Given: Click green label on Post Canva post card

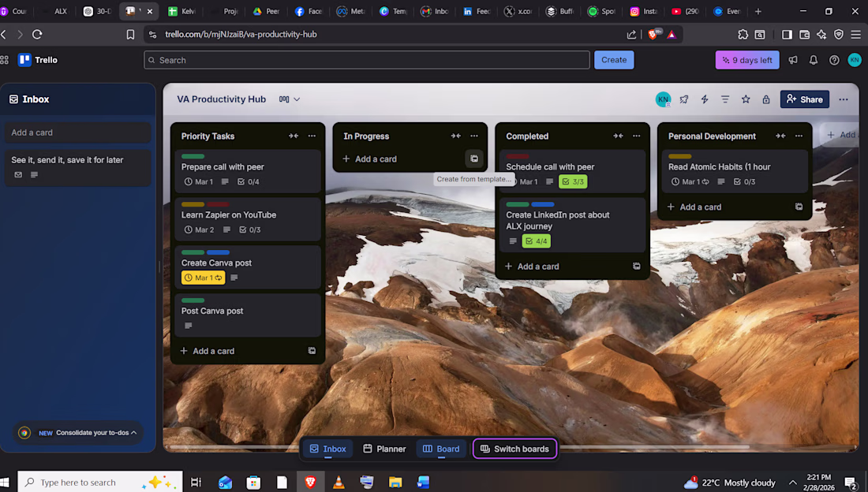Looking at the screenshot, I should tap(193, 300).
